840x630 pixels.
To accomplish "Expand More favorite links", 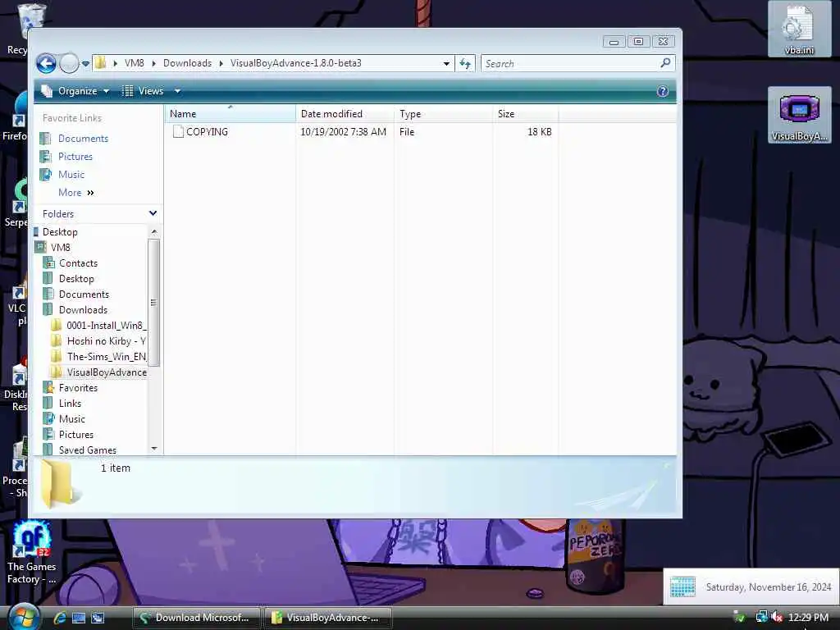I will tap(76, 192).
